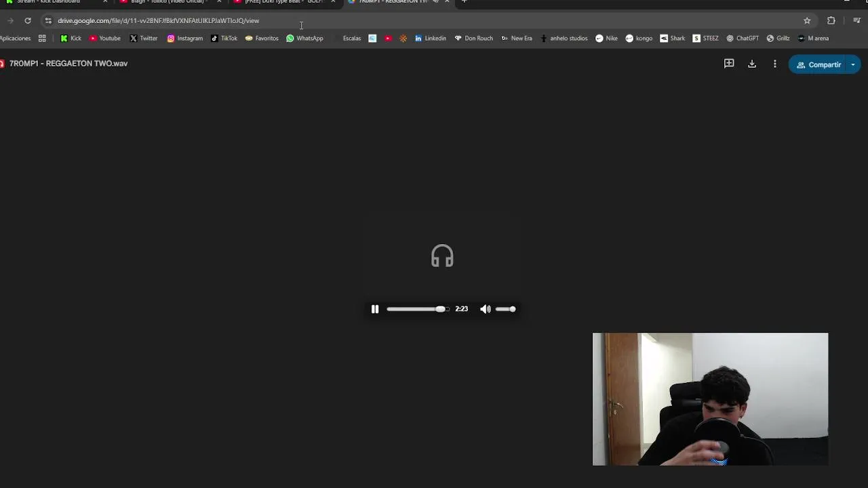The image size is (868, 488).
Task: Click the headphones audio icon
Action: (x=442, y=256)
